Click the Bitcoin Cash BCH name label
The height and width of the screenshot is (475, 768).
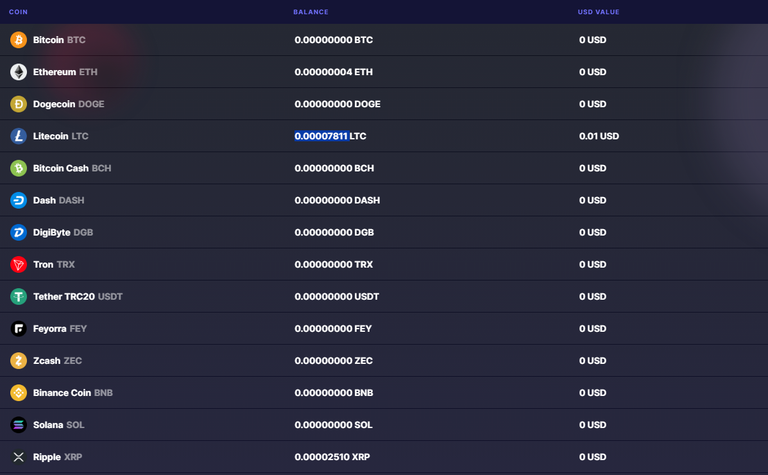click(x=72, y=168)
